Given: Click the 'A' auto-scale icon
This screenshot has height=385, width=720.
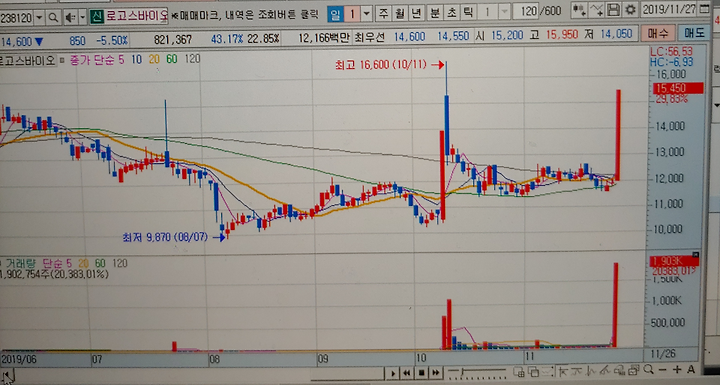Looking at the screenshot, I should [691, 369].
